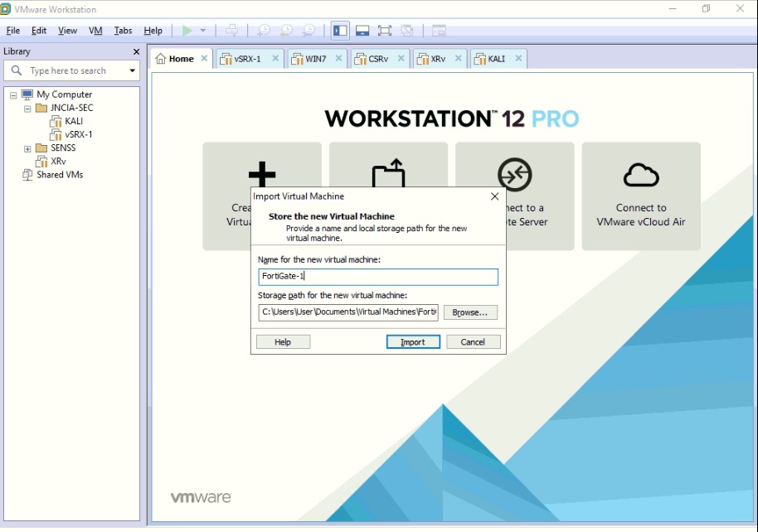Collapse the My Computer tree node
Viewport: 758px width, 532px height.
[x=13, y=95]
